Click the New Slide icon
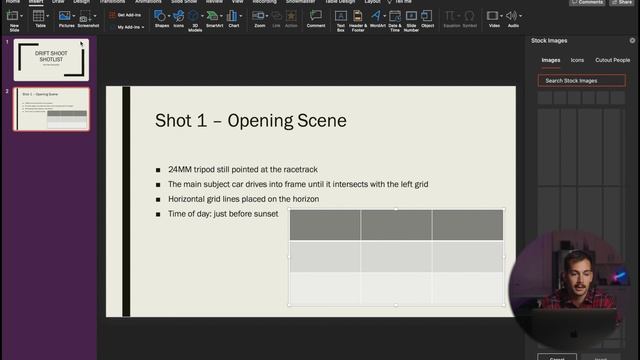Viewport: 640px width, 360px height. (x=12, y=16)
